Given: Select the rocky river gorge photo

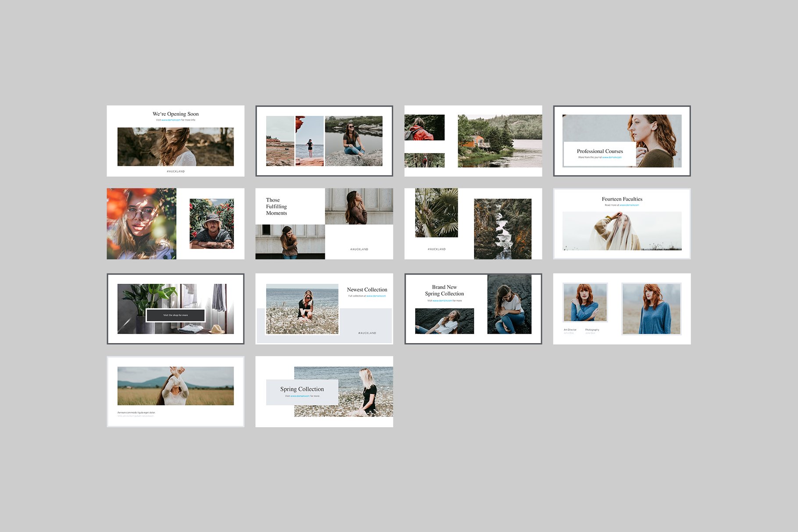Looking at the screenshot, I should [502, 228].
